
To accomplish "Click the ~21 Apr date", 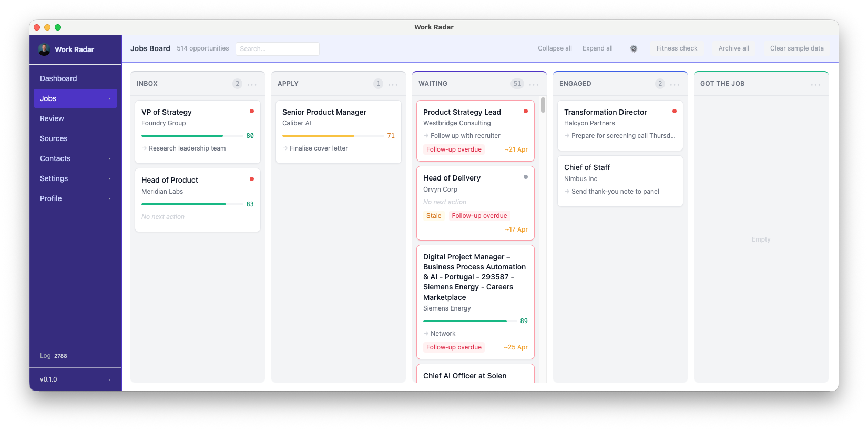I will coord(516,149).
